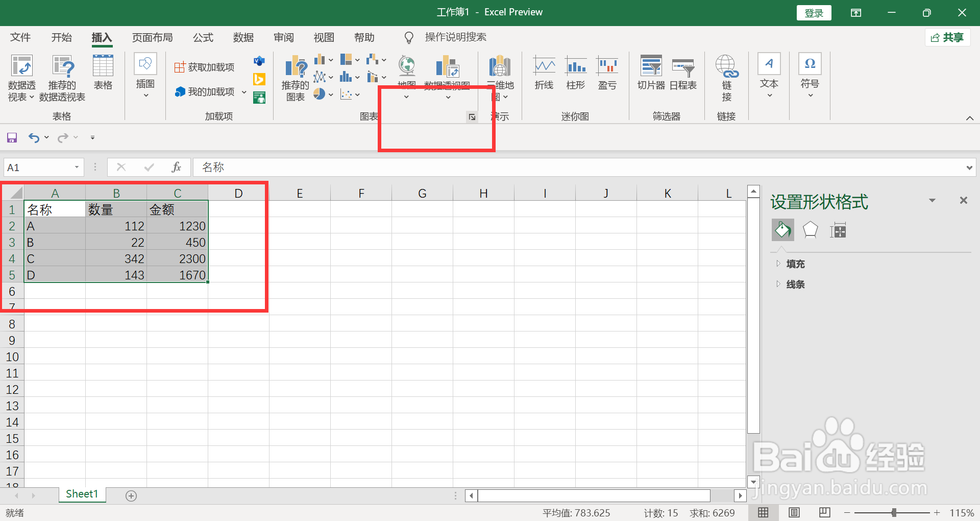Open the Text (文本) menu
Viewport: 980px width, 521px height.
[769, 76]
